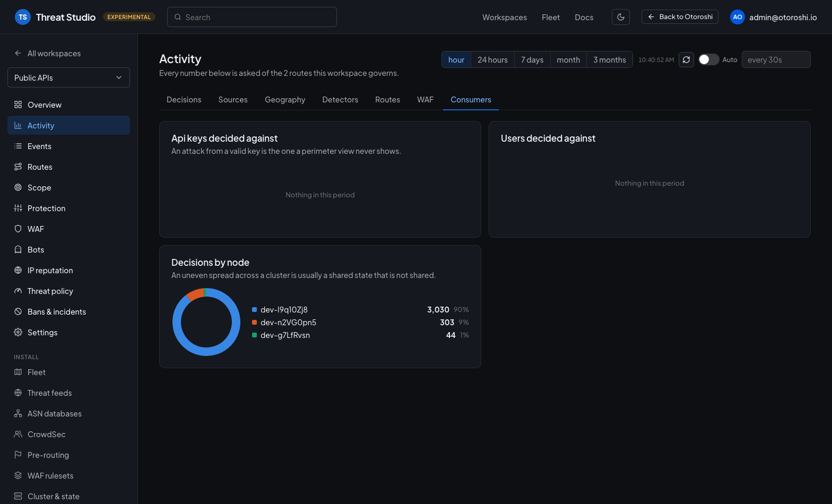Open Routes icon in sidebar
The height and width of the screenshot is (504, 832).
coord(18,167)
